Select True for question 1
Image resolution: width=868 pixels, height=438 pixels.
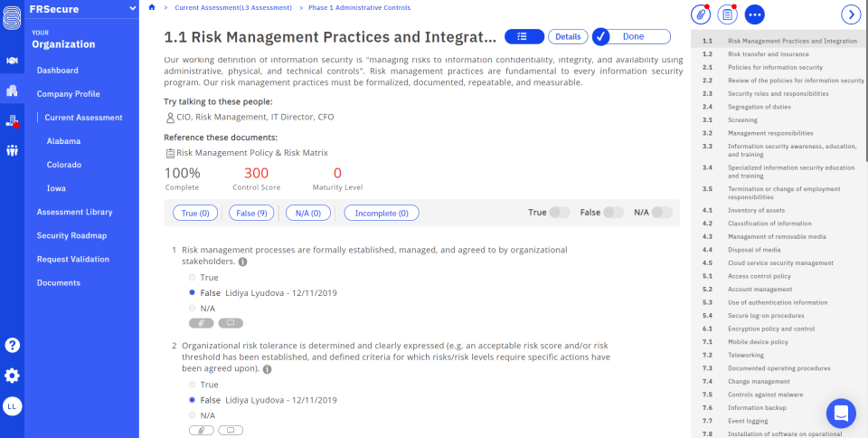pyautogui.click(x=193, y=277)
